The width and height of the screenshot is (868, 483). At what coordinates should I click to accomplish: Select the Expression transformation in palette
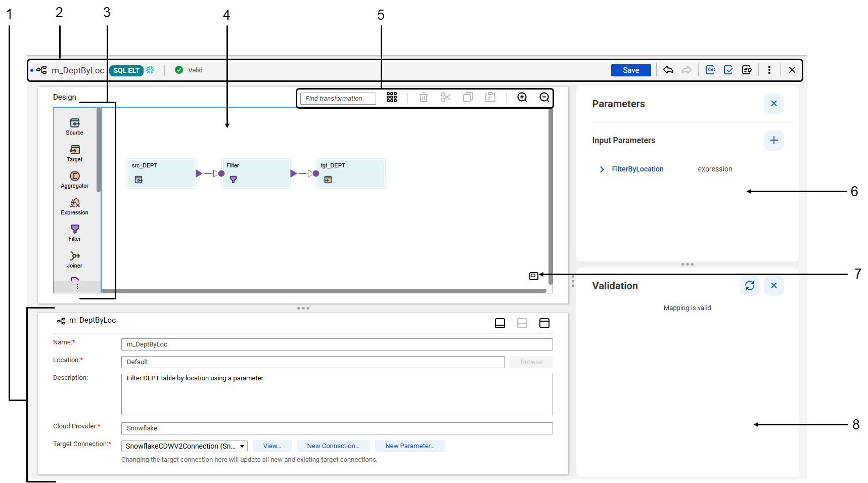pyautogui.click(x=75, y=206)
